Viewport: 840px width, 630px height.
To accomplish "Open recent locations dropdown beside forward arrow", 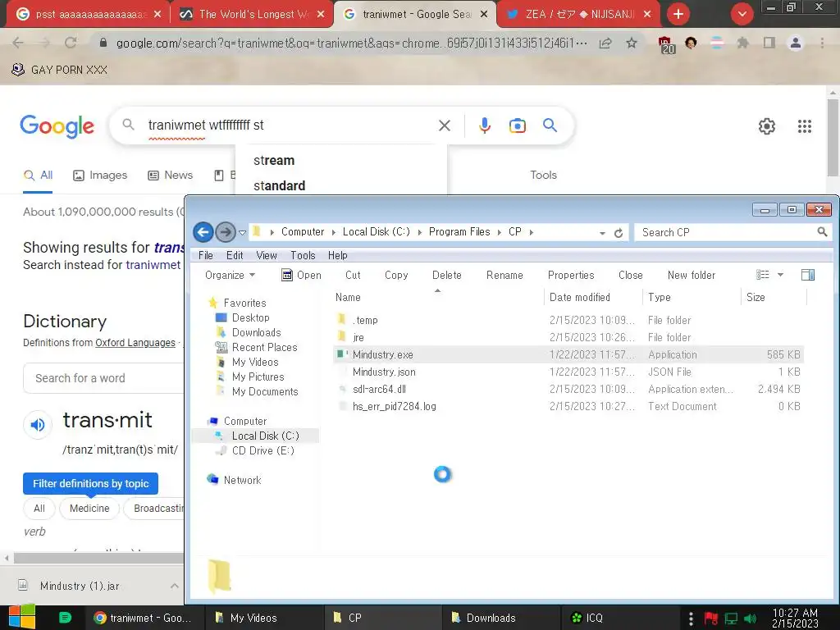I will point(242,232).
